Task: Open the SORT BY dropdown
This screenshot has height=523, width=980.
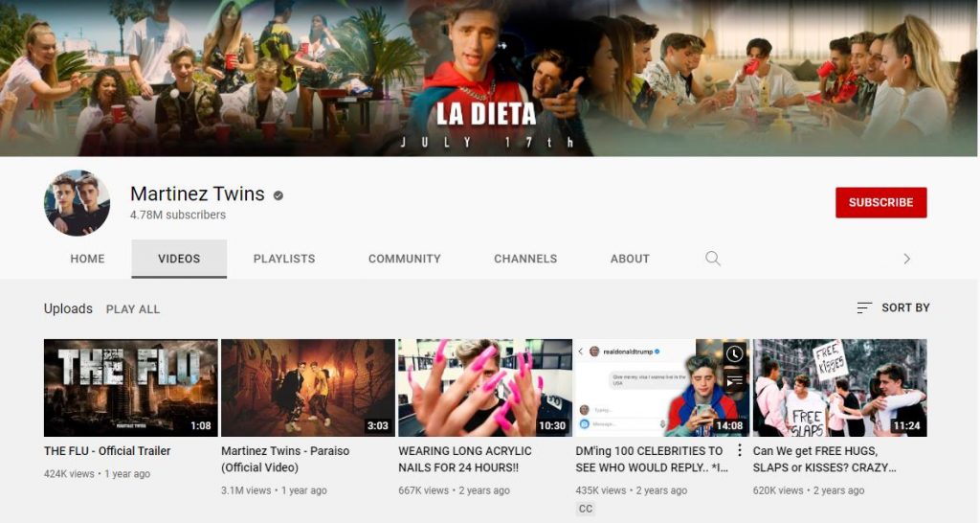Action: tap(893, 307)
